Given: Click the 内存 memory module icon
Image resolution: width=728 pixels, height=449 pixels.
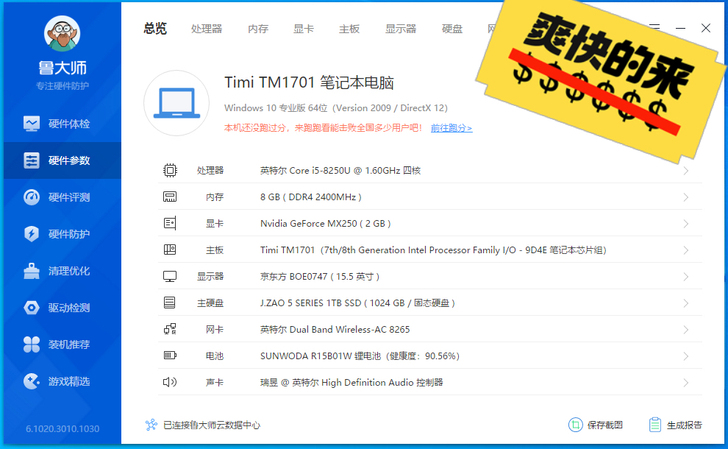Looking at the screenshot, I should tap(170, 197).
